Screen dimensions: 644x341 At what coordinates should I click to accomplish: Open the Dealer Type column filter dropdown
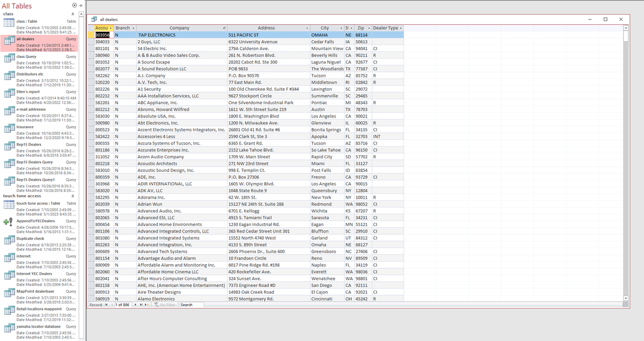[x=401, y=28]
